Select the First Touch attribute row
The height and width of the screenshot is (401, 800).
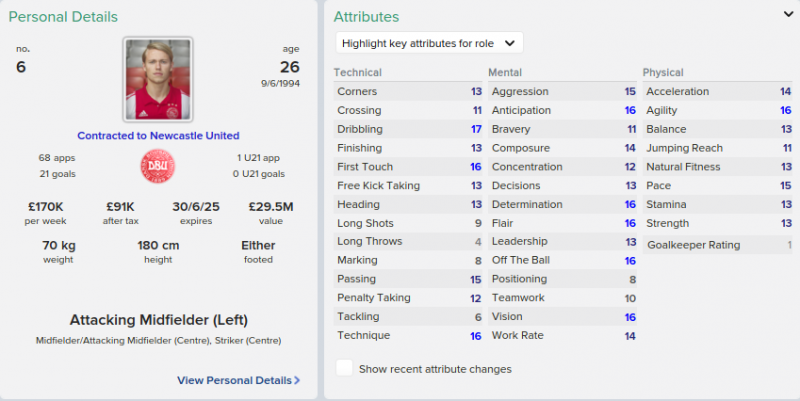click(x=408, y=167)
